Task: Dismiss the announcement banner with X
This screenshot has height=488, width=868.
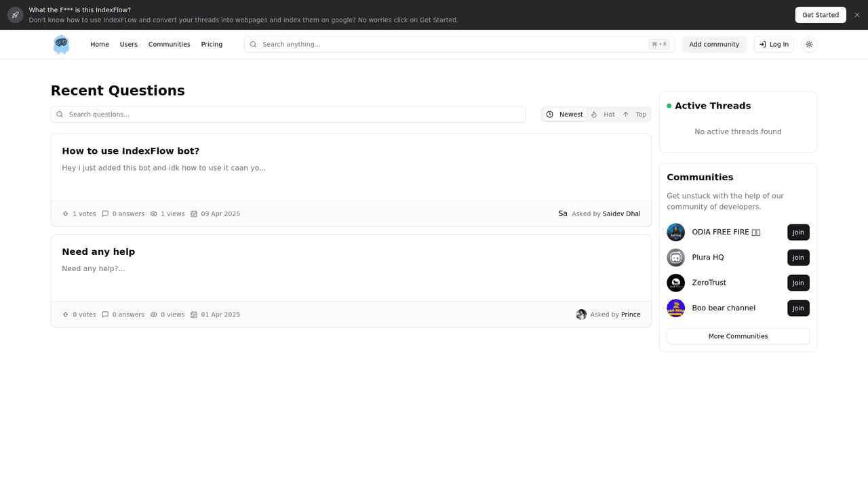Action: [856, 15]
